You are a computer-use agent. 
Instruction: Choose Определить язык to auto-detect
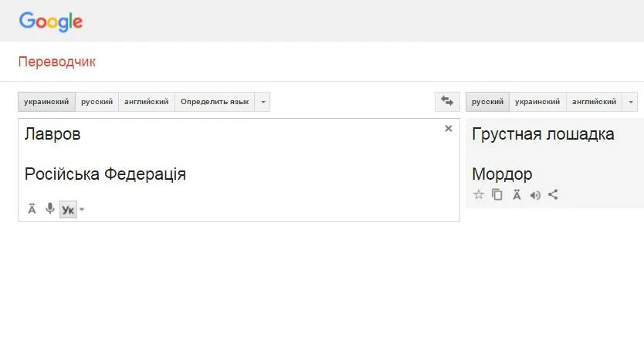coord(215,102)
